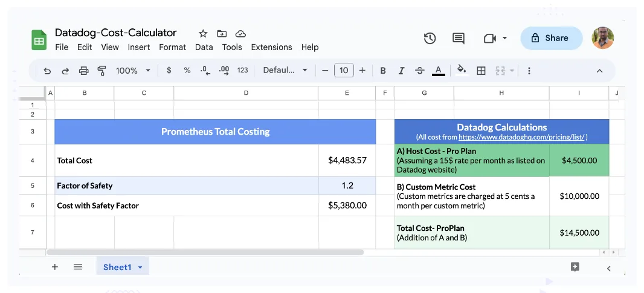Add a new sheet plus button
The image size is (644, 293).
(x=54, y=267)
